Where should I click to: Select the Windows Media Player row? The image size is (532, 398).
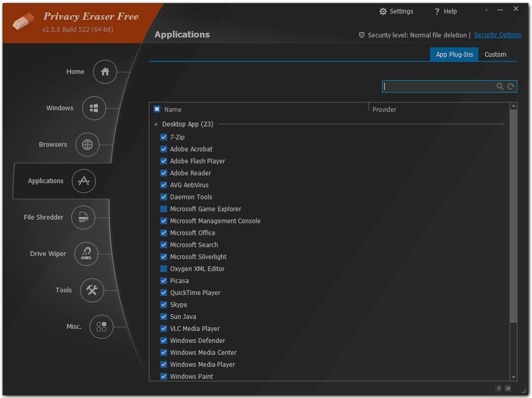pyautogui.click(x=202, y=364)
